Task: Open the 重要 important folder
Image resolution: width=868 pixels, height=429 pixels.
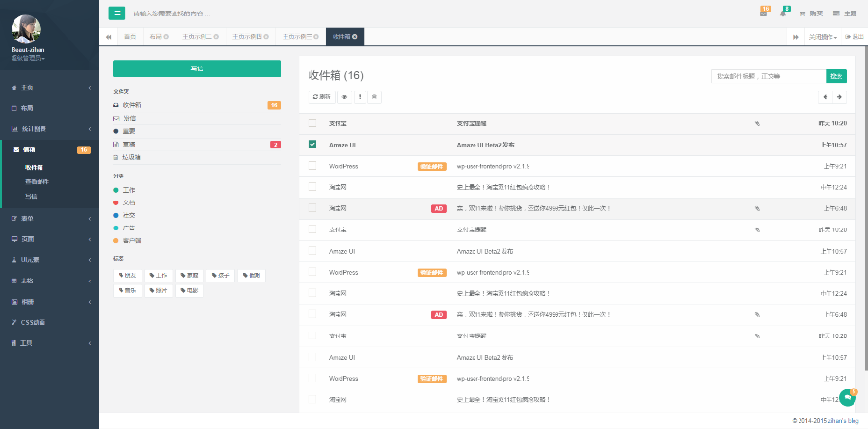Action: point(197,131)
